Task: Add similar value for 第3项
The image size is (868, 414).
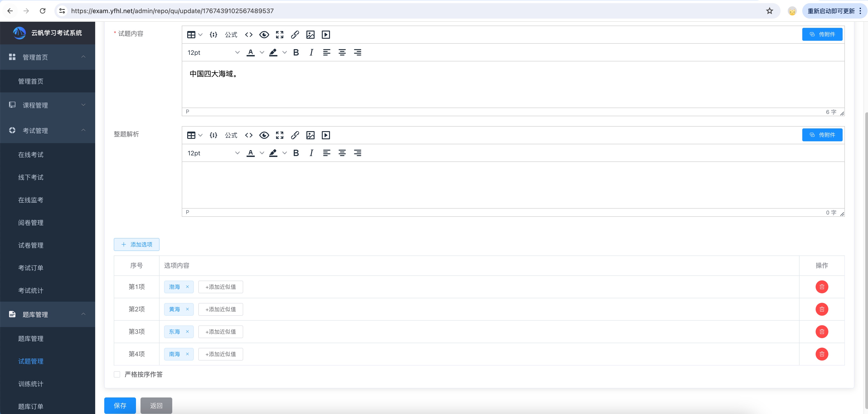Action: [221, 332]
